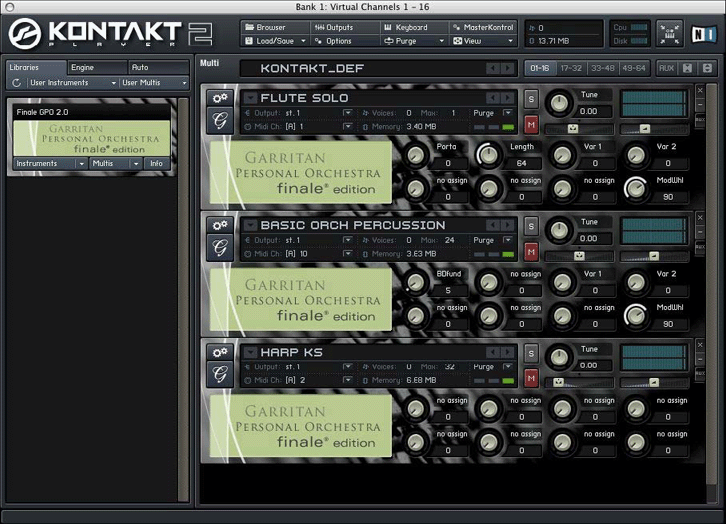Go to previous instrument on Flute Solo header
726x524 pixels.
coord(494,98)
